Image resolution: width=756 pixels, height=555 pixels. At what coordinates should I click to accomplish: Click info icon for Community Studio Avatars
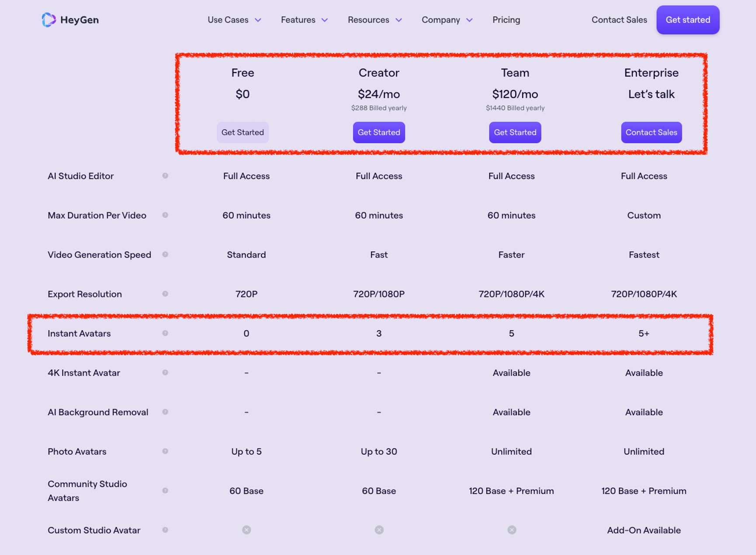pyautogui.click(x=165, y=490)
